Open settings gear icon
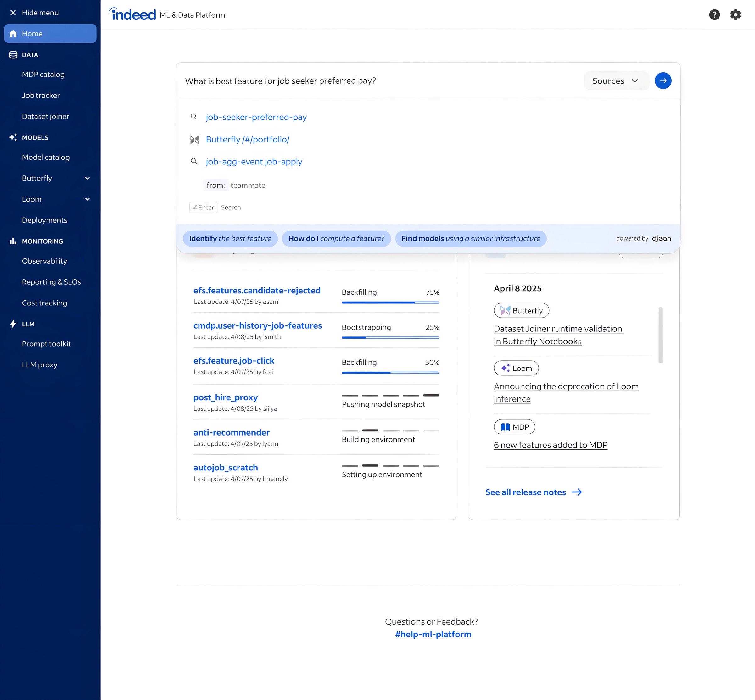Screen dimensions: 755x700 [735, 15]
